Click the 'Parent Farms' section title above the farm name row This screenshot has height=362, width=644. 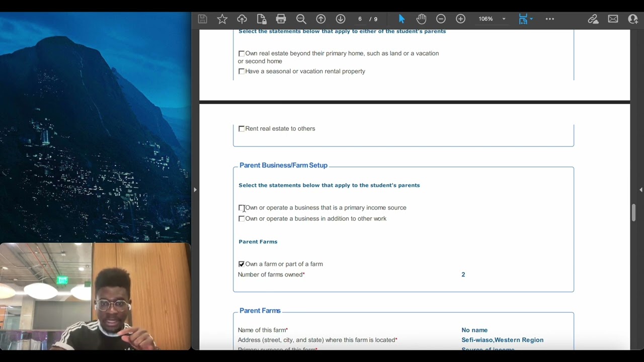coord(260,311)
